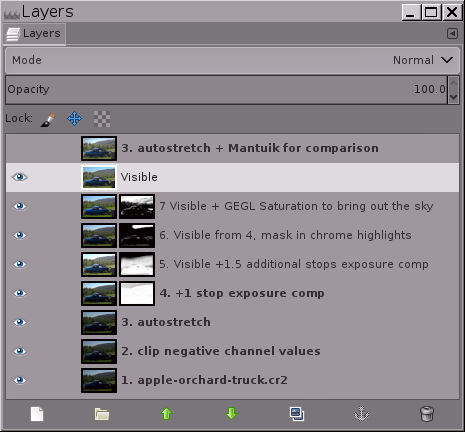Create a new layer group folder icon
465x432 pixels.
102,414
